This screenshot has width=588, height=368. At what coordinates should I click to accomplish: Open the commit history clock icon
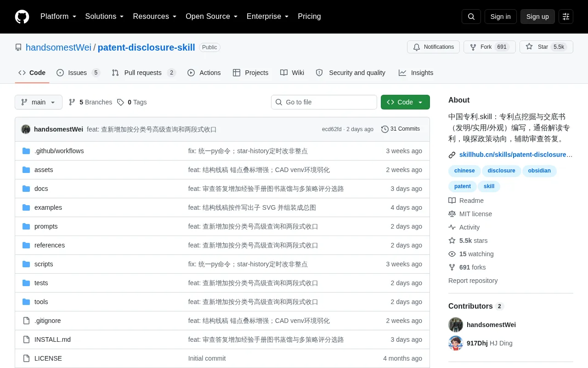[385, 129]
